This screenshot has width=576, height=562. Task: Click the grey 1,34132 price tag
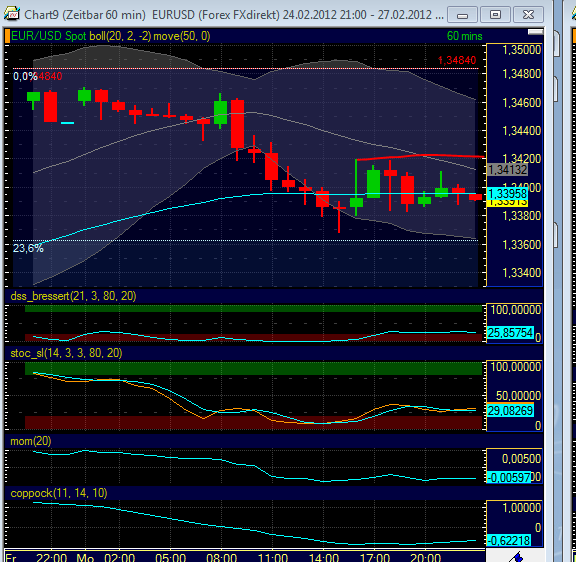pos(508,170)
